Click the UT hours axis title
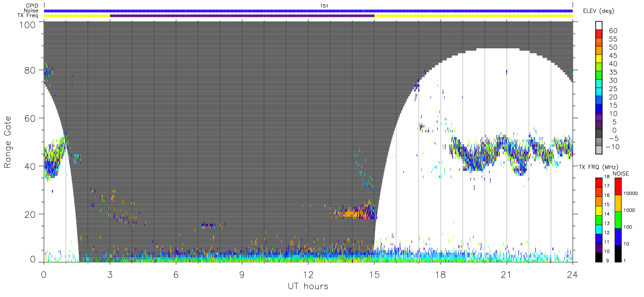This screenshot has height=297, width=644. click(308, 286)
